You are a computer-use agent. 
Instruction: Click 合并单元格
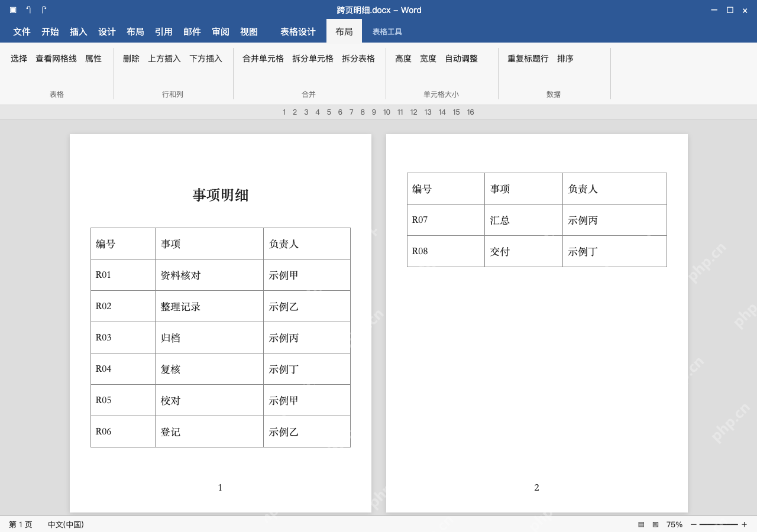[263, 59]
